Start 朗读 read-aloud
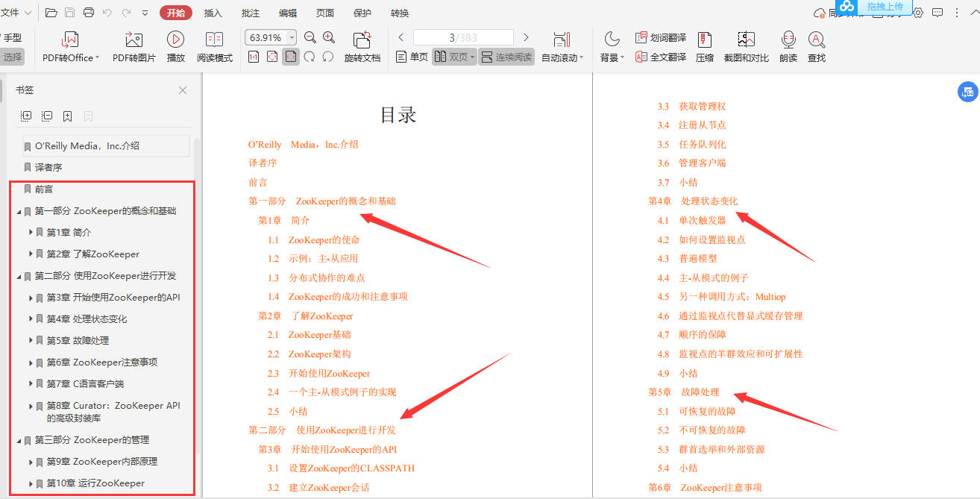 [x=788, y=48]
